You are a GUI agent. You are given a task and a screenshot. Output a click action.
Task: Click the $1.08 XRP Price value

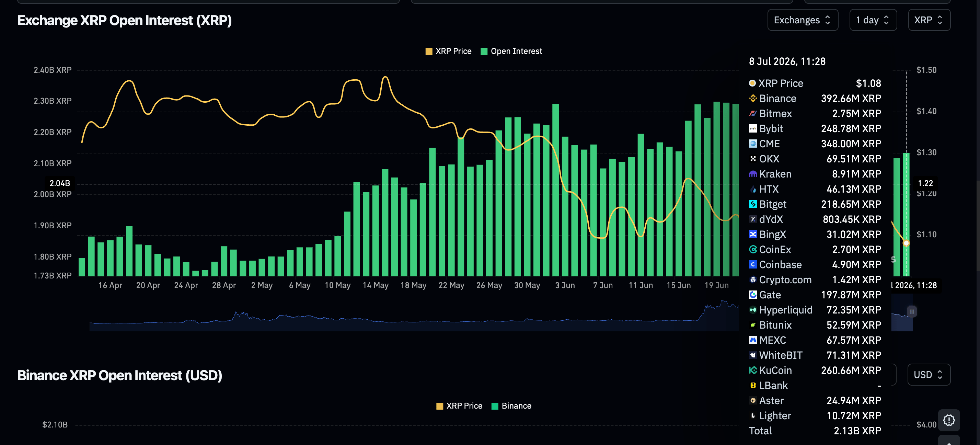tap(868, 83)
